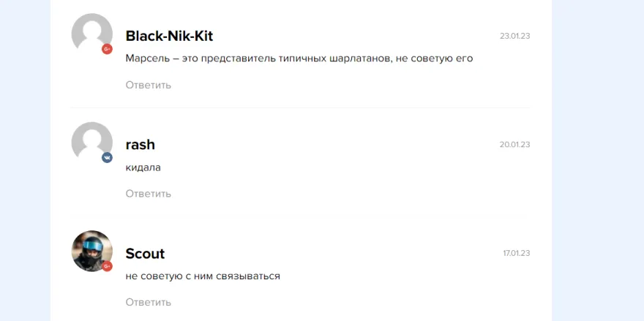Click the comment text кидала
644x321 pixels.
pos(143,167)
